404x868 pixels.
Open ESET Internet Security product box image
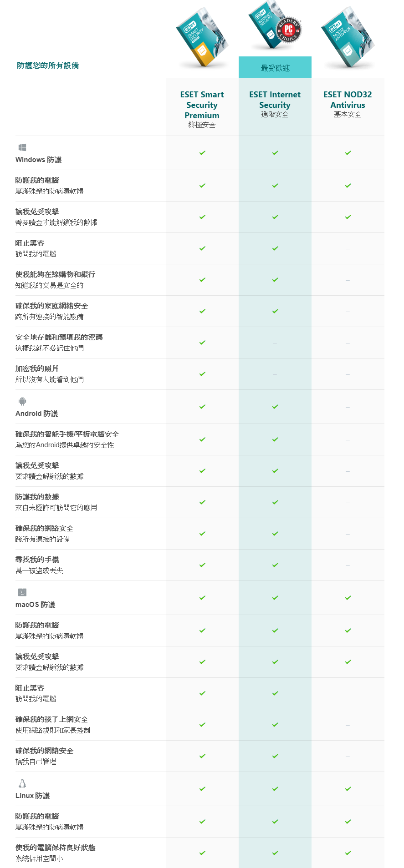pyautogui.click(x=268, y=25)
